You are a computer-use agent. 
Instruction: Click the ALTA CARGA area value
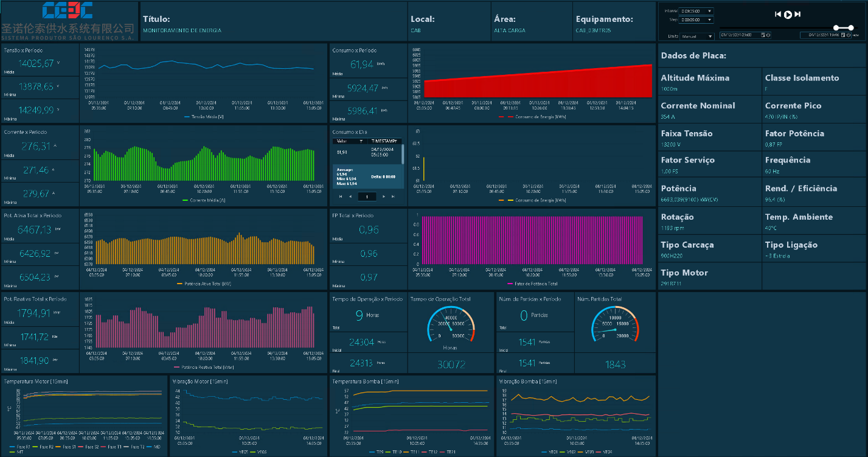pos(510,30)
